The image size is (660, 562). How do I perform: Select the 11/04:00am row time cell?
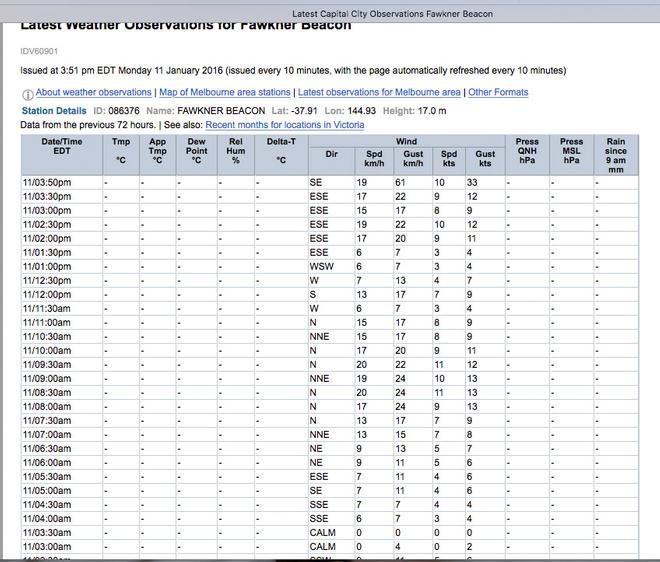pos(61,519)
